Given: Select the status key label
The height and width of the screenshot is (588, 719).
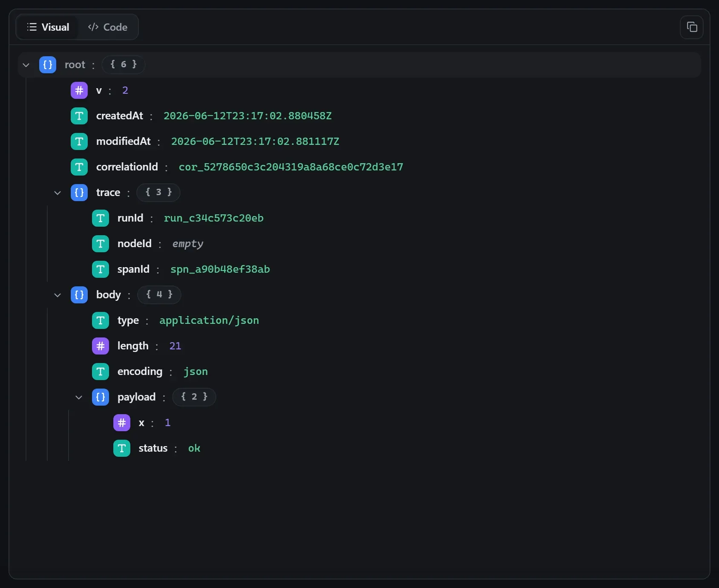Looking at the screenshot, I should click(x=153, y=448).
